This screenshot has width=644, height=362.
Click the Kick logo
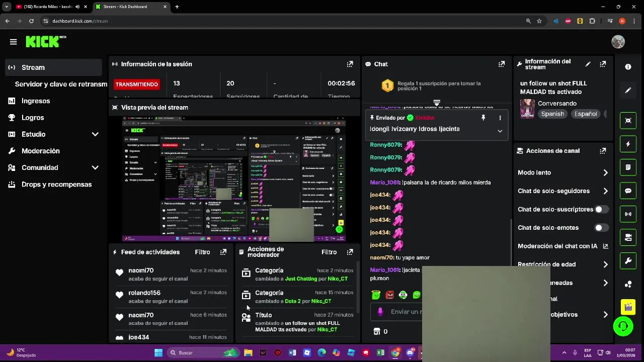tap(46, 42)
